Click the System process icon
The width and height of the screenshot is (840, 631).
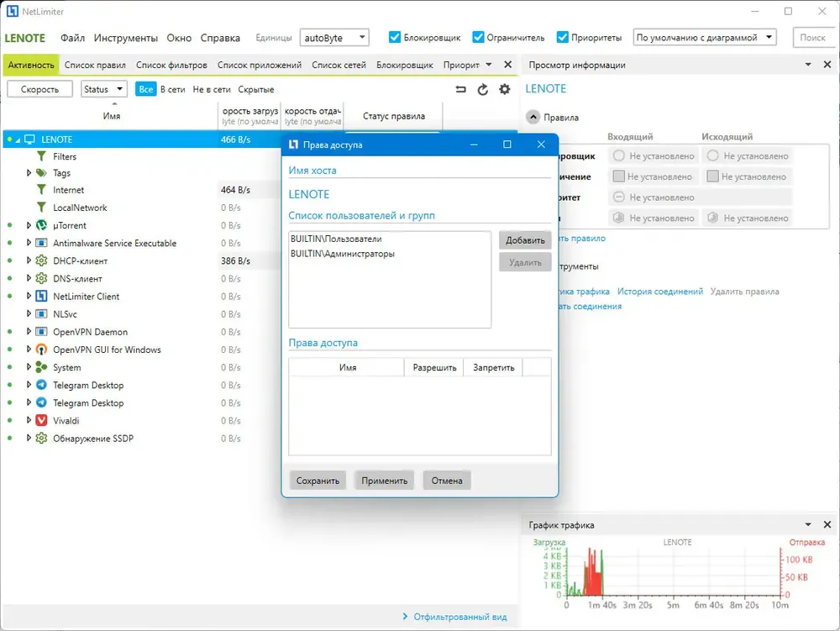coord(41,367)
